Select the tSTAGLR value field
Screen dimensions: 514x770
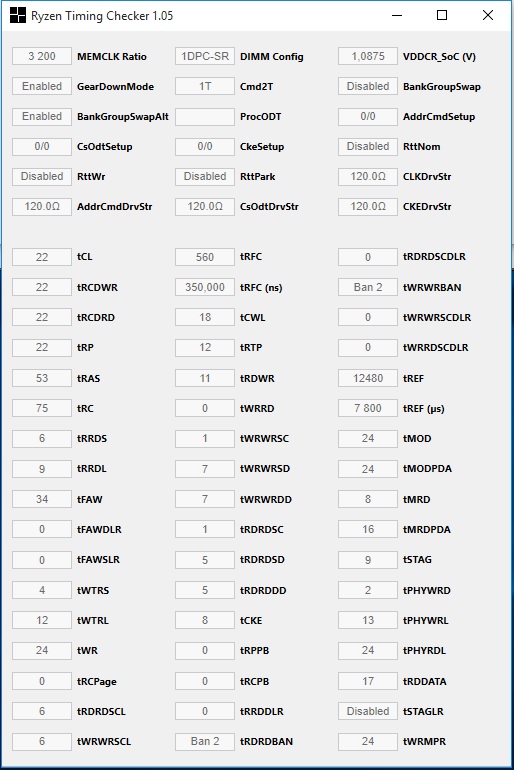point(368,711)
